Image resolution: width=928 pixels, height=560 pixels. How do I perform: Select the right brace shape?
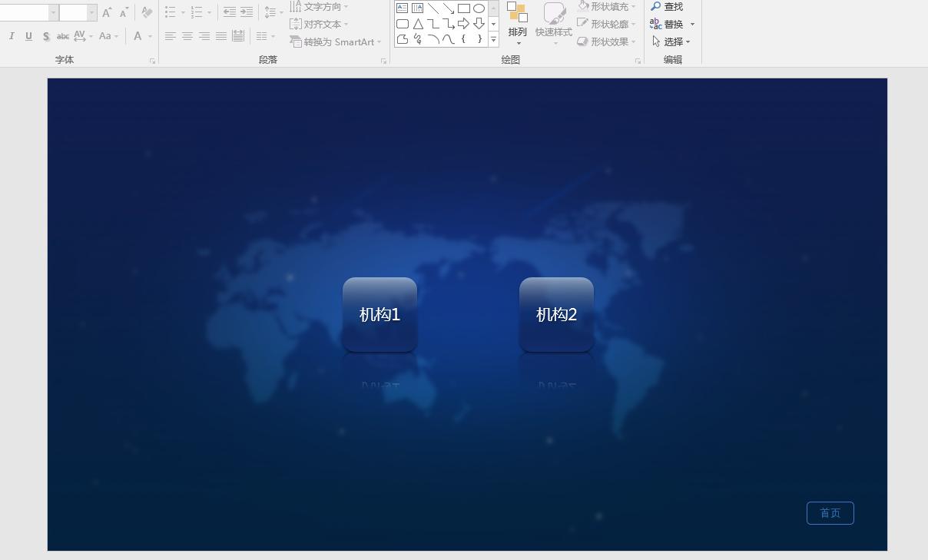(479, 39)
